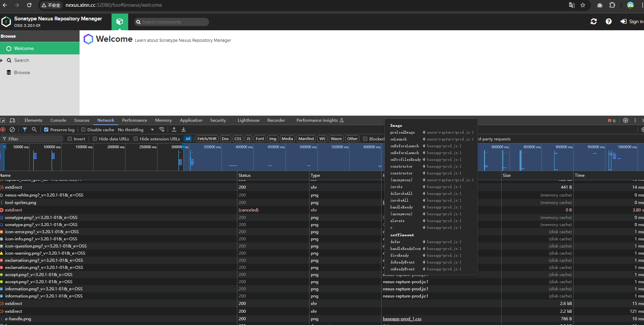Open the Nexus help question mark icon
Image resolution: width=644 pixels, height=325 pixels.
pos(609,21)
